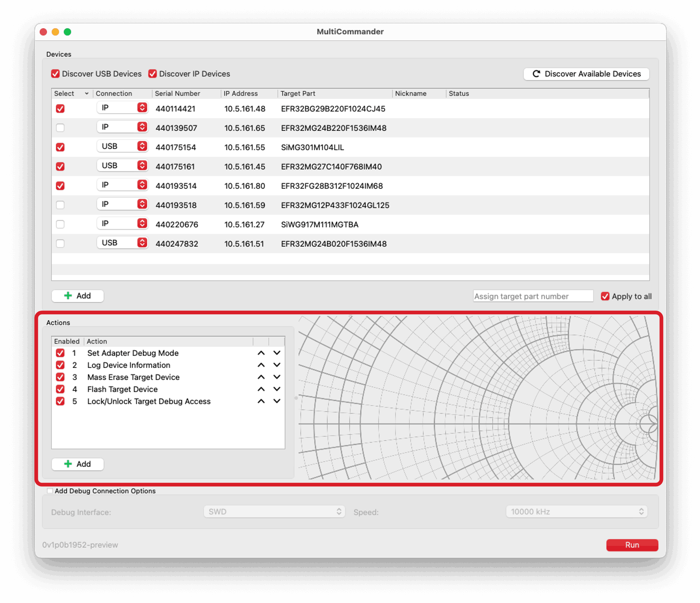Click the refresh icon in Discover Available Devices
The width and height of the screenshot is (700, 603).
coord(536,74)
